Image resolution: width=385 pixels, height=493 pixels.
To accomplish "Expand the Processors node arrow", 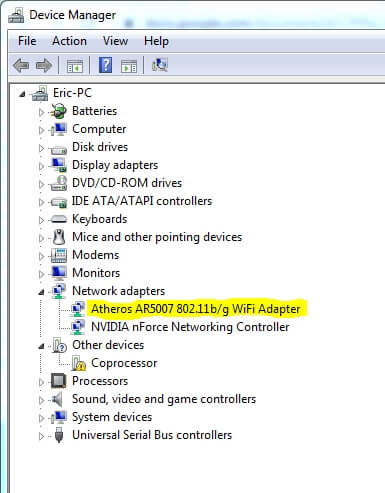I will (41, 382).
